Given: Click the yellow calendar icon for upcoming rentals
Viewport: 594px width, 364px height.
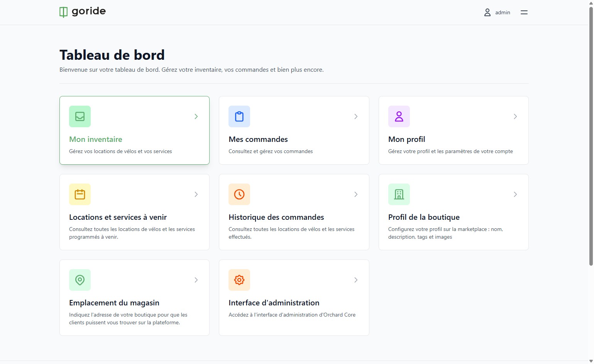Looking at the screenshot, I should coord(80,194).
